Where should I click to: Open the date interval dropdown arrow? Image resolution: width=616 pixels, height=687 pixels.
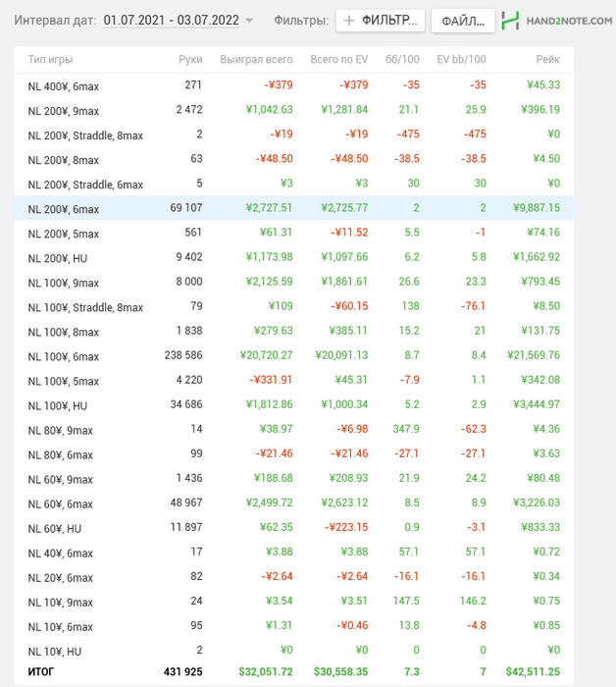(x=249, y=21)
